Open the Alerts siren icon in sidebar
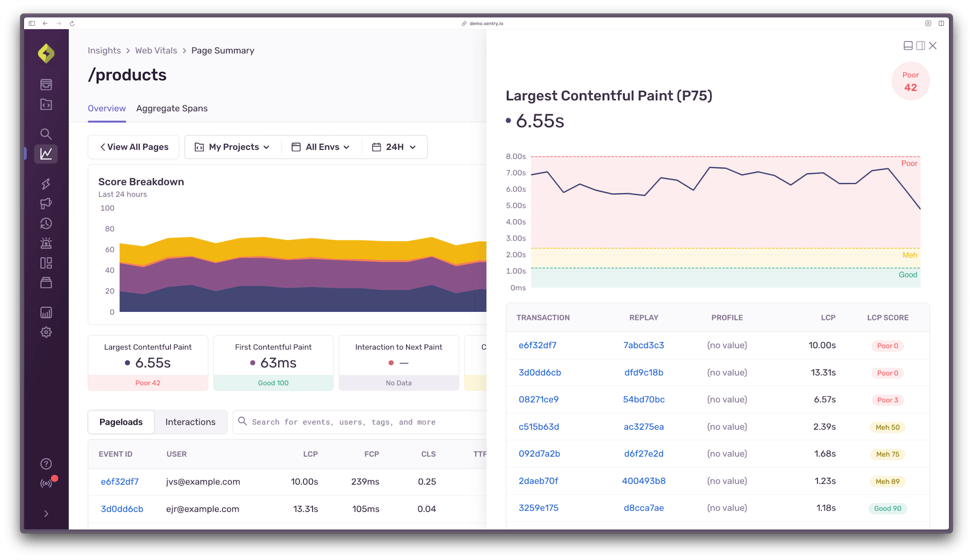 tap(46, 243)
